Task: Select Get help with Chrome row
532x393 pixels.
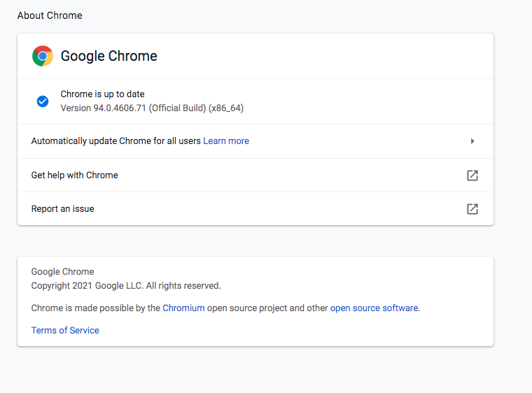Action: point(255,176)
